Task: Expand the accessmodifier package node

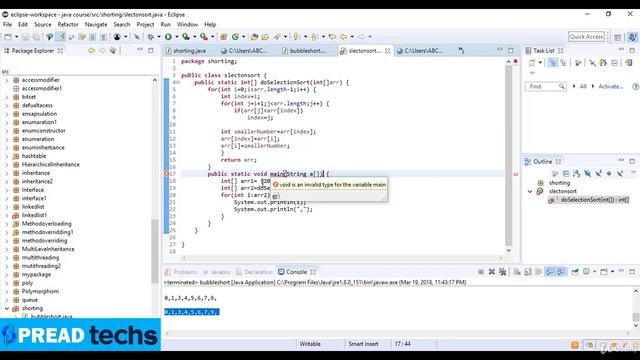Action: [x=7, y=80]
